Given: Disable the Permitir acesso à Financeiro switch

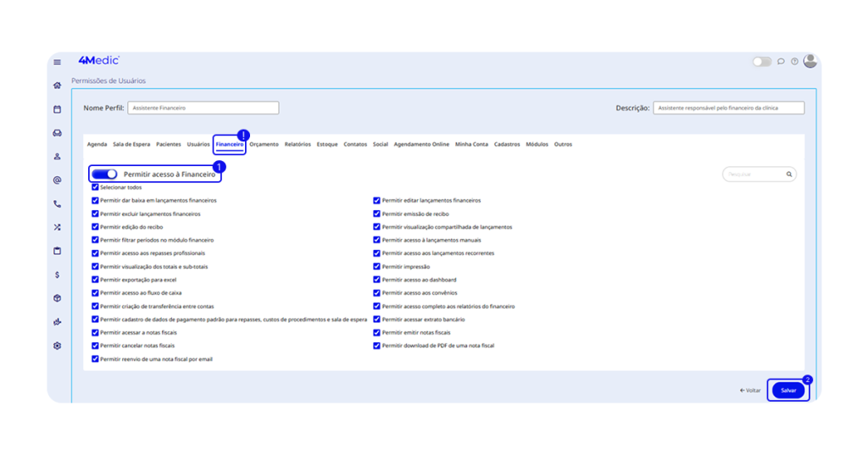Looking at the screenshot, I should [104, 174].
